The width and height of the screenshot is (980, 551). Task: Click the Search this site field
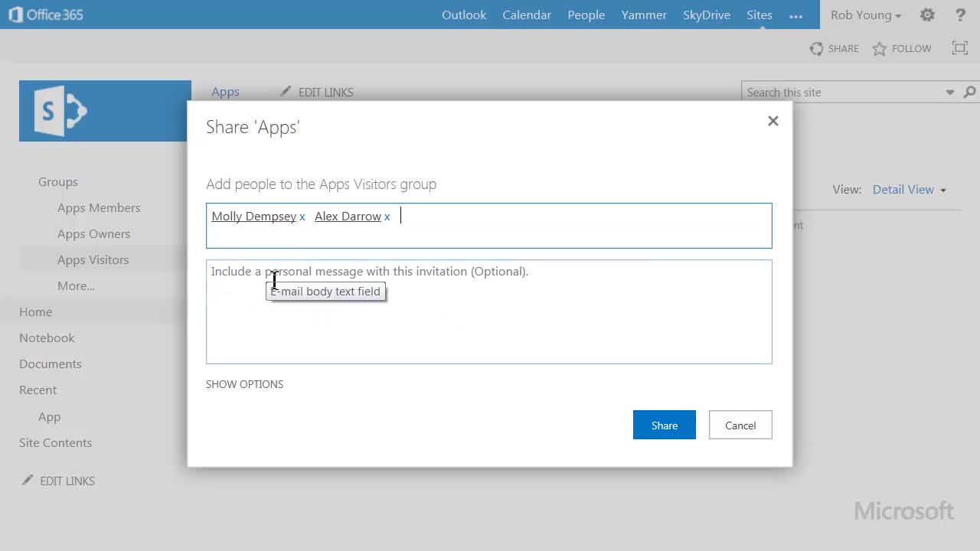point(842,93)
